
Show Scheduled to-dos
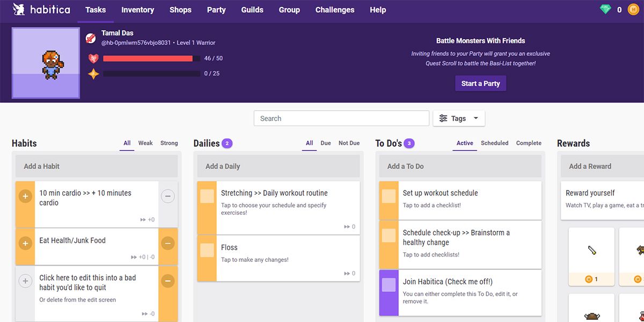(495, 143)
